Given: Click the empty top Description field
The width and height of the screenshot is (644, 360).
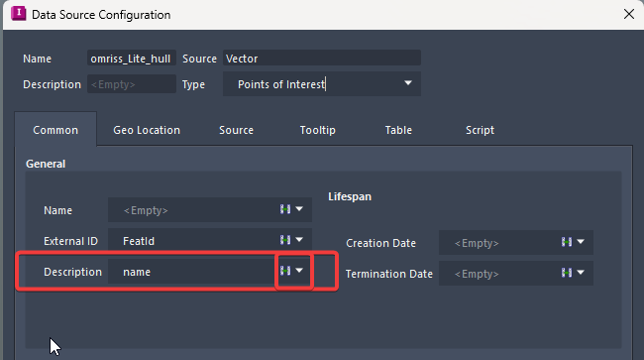Looking at the screenshot, I should click(132, 84).
